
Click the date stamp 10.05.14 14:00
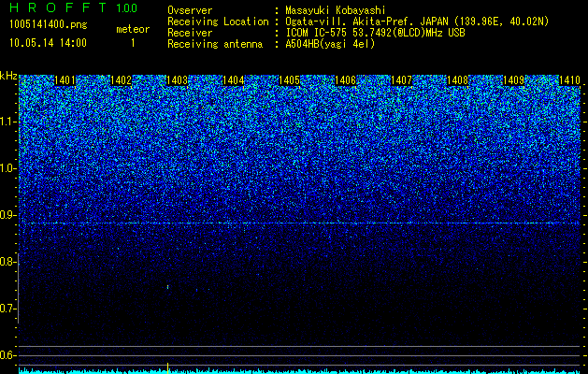(x=48, y=43)
